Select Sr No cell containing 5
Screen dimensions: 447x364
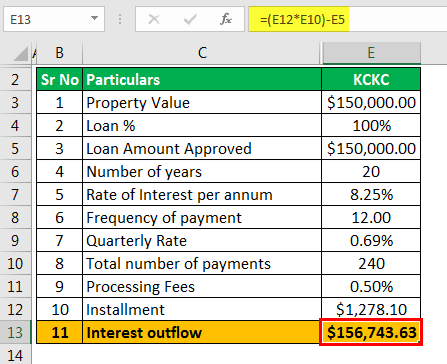click(59, 194)
